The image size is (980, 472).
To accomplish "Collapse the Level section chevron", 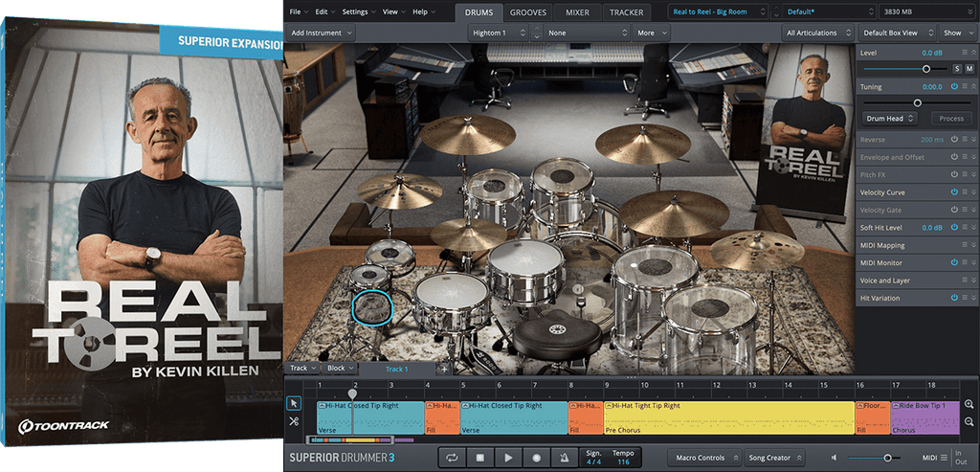I will (x=973, y=54).
